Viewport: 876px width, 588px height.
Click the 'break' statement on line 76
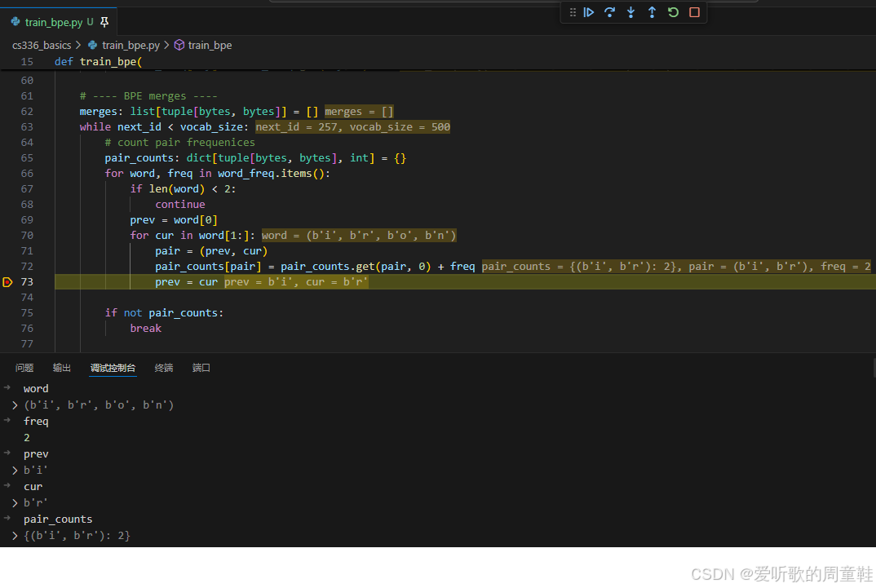tap(146, 329)
